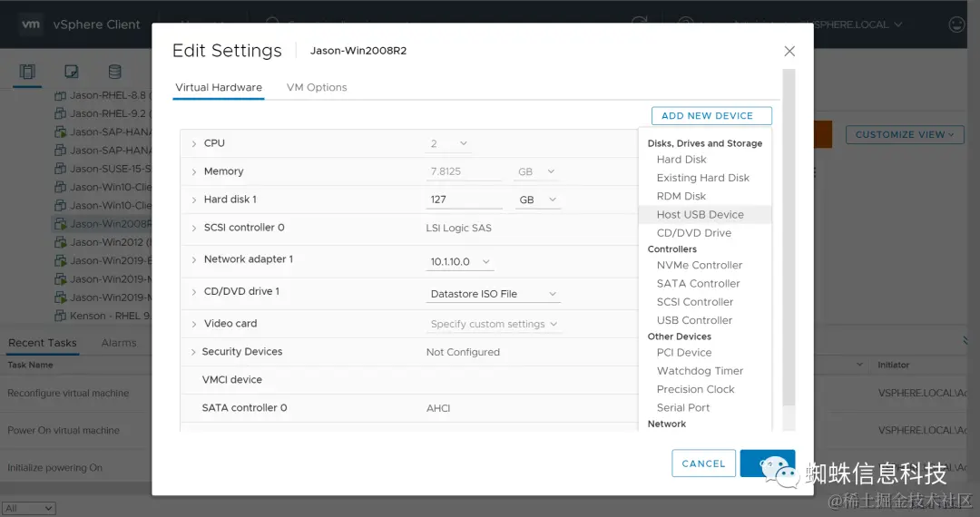
Task: Open the VMs and Templates inventory icon
Action: (x=72, y=72)
